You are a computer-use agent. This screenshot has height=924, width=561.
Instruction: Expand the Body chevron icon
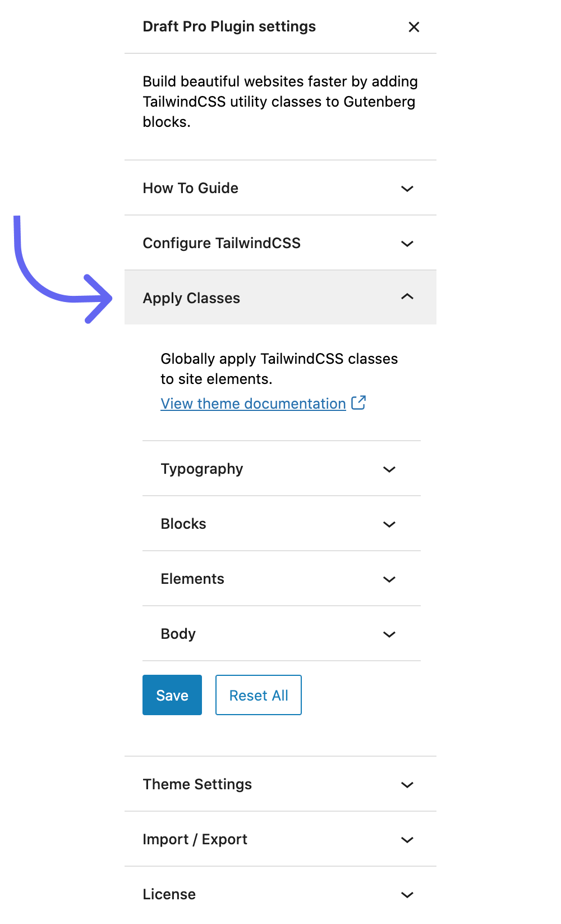(389, 634)
